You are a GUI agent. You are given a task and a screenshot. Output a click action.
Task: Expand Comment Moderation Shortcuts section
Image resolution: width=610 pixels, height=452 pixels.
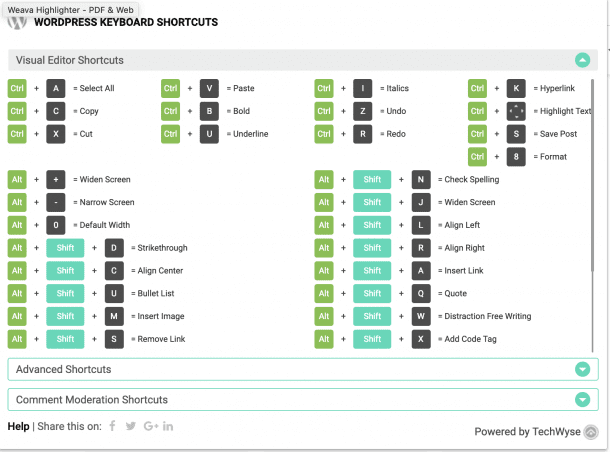[x=582, y=400]
